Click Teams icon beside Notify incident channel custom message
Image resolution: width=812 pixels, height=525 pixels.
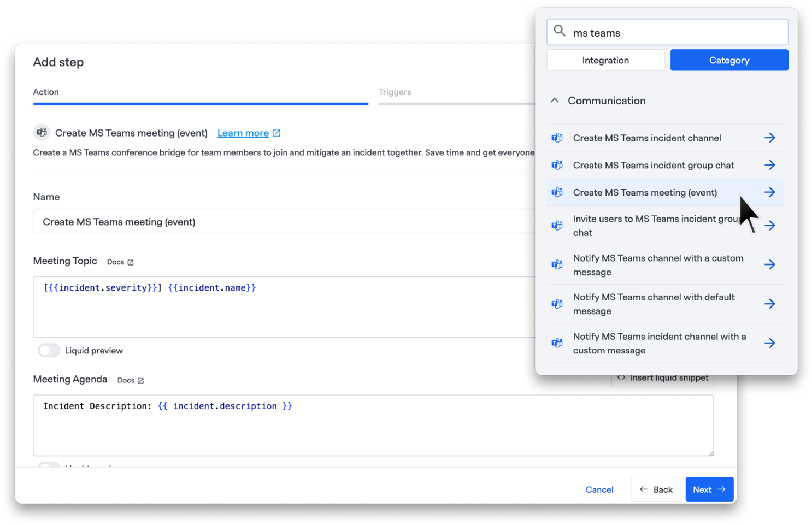pos(557,343)
